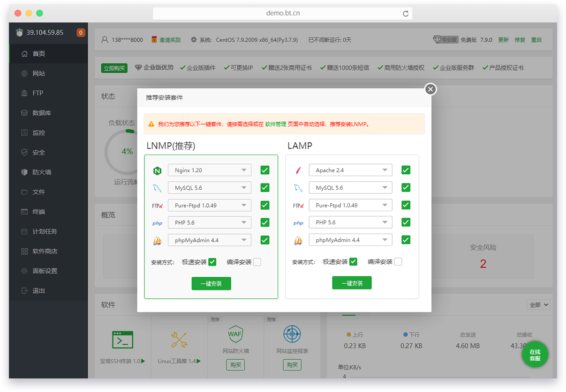
Task: Uncheck the Pure-Ftpd checkbox in LNMP
Action: click(x=265, y=205)
